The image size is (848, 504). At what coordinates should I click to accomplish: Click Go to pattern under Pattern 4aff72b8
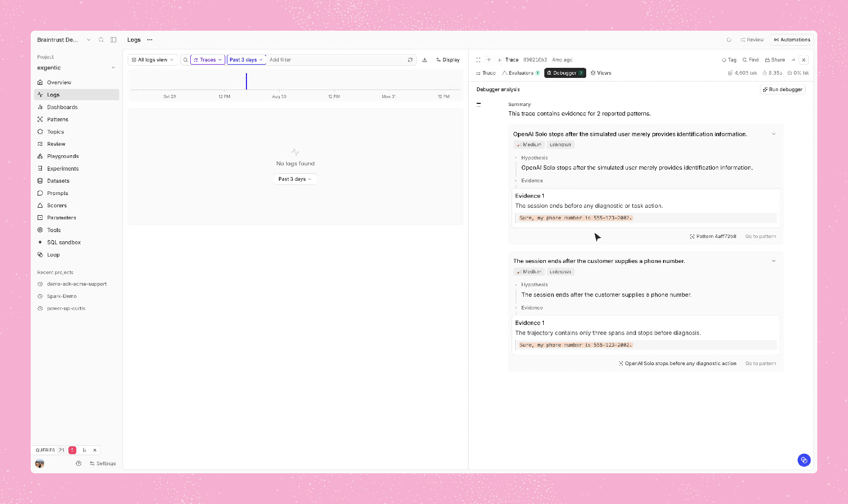pos(761,236)
